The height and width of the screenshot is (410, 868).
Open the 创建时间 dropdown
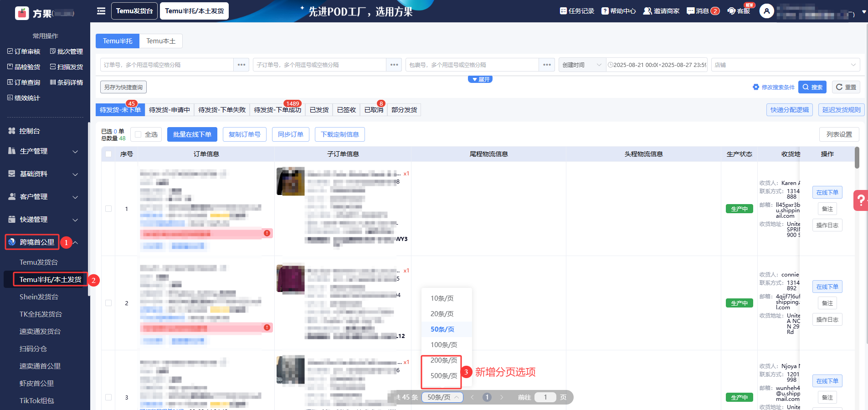pyautogui.click(x=582, y=65)
